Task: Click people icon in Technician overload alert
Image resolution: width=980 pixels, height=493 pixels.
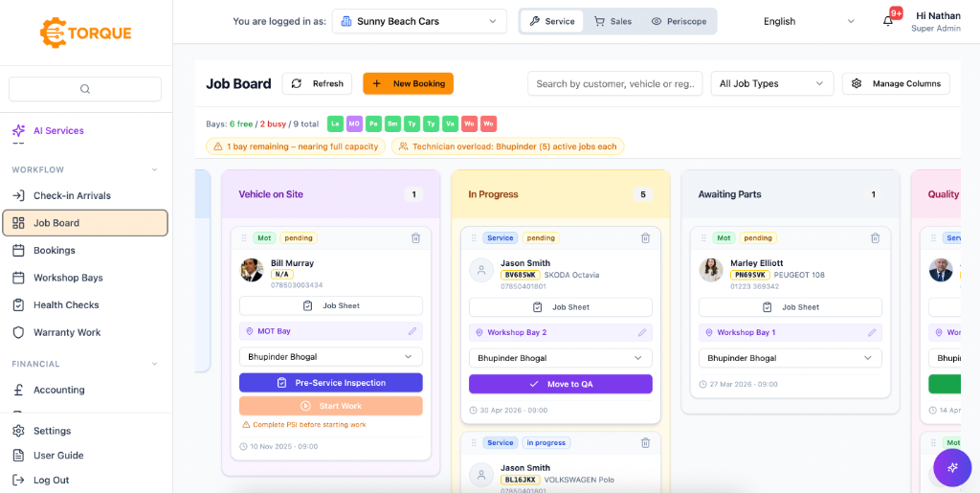Action: coord(403,146)
